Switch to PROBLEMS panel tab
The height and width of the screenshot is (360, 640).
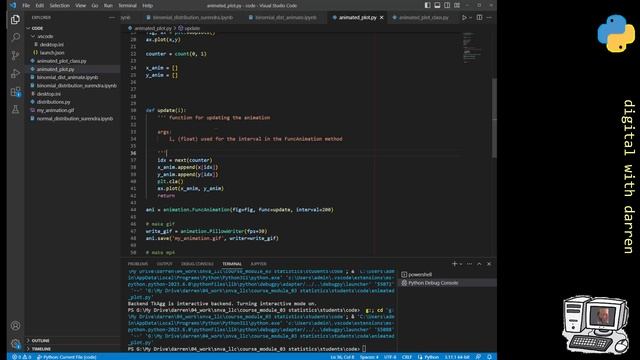138,264
